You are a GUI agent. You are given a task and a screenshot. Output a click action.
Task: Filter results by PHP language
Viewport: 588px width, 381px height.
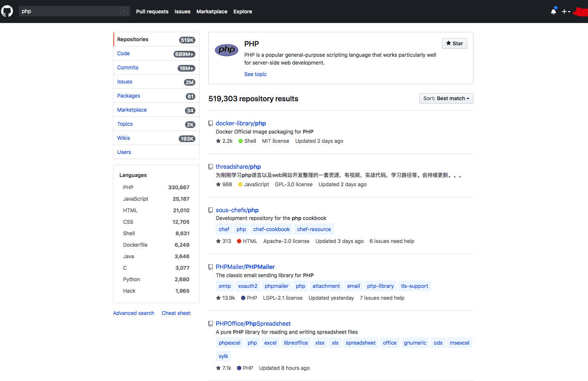coord(156,187)
